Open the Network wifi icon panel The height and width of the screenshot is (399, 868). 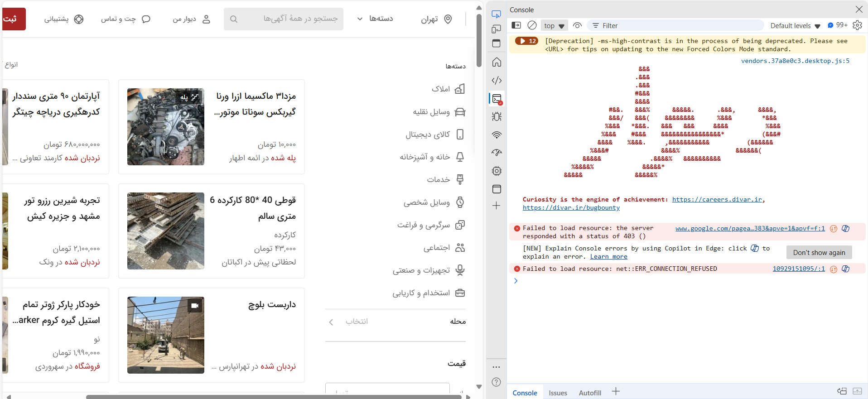tap(497, 135)
